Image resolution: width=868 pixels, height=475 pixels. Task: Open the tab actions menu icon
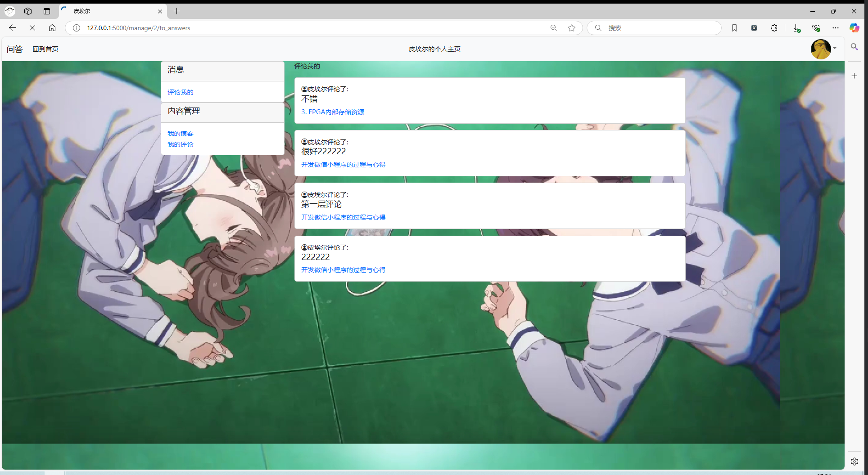[47, 11]
